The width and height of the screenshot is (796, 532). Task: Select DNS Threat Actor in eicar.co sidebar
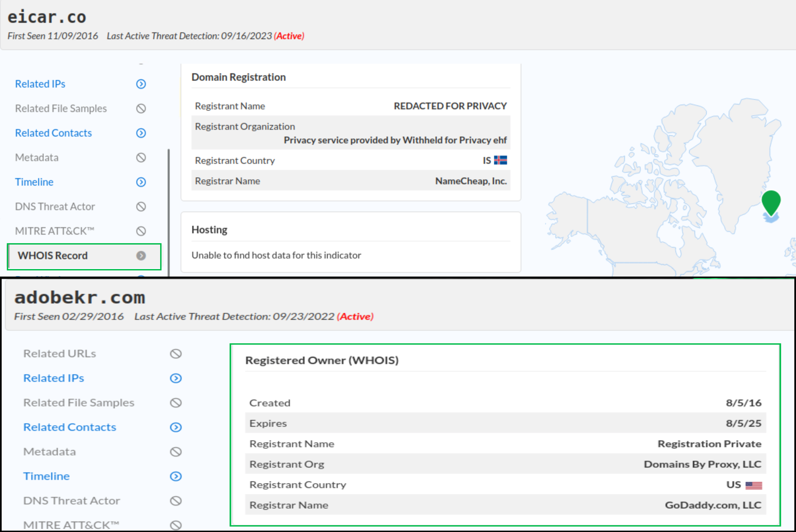click(x=55, y=207)
